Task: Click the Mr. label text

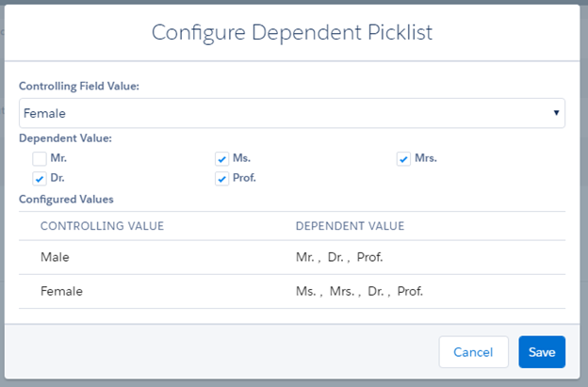Action: coord(58,158)
